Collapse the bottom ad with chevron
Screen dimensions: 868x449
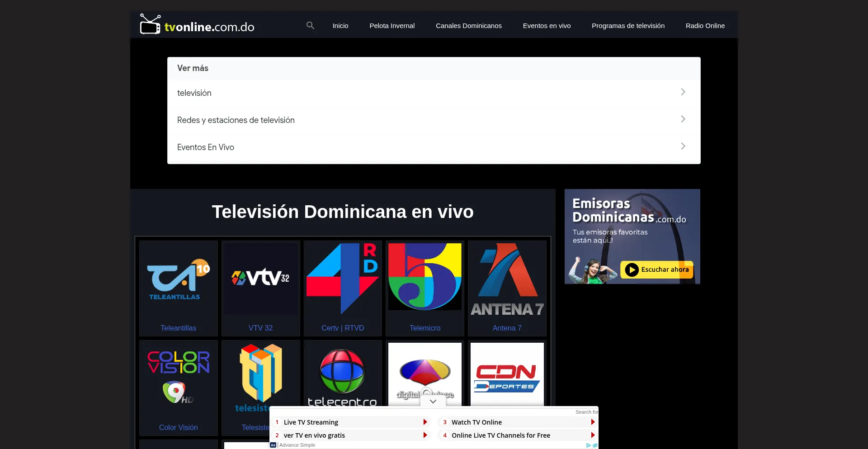tap(433, 401)
